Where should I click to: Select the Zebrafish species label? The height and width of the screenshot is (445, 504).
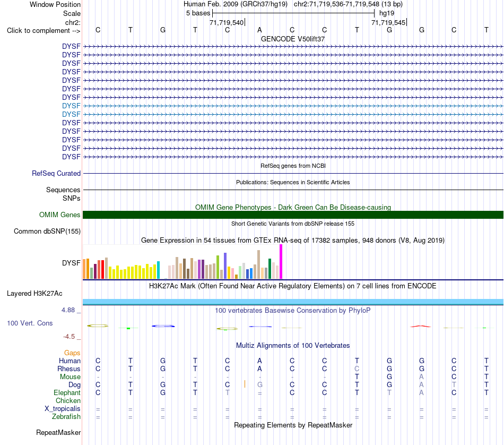click(x=66, y=416)
